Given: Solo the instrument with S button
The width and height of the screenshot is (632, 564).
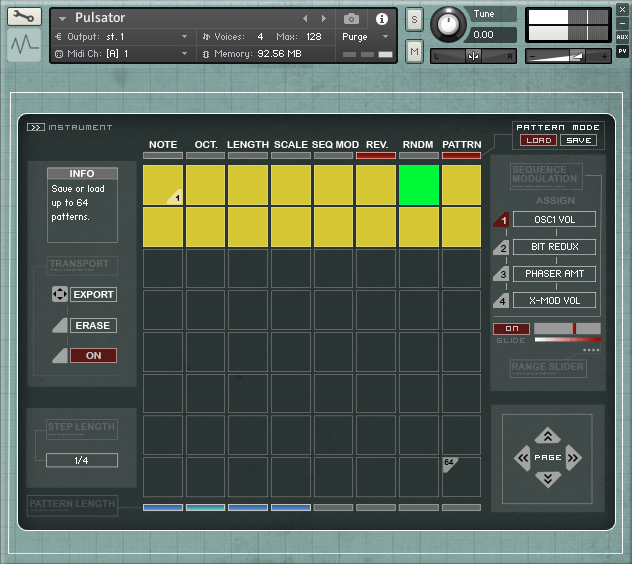Looking at the screenshot, I should pos(414,19).
